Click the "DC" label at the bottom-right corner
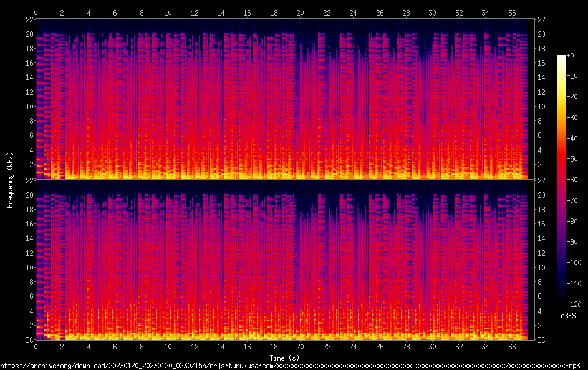 [542, 340]
